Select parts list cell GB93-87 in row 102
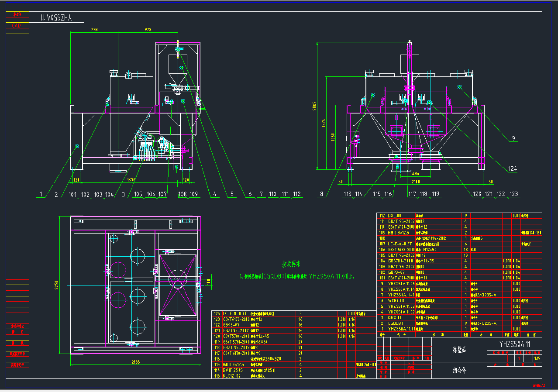This screenshot has width=558, height=392. tap(397, 272)
